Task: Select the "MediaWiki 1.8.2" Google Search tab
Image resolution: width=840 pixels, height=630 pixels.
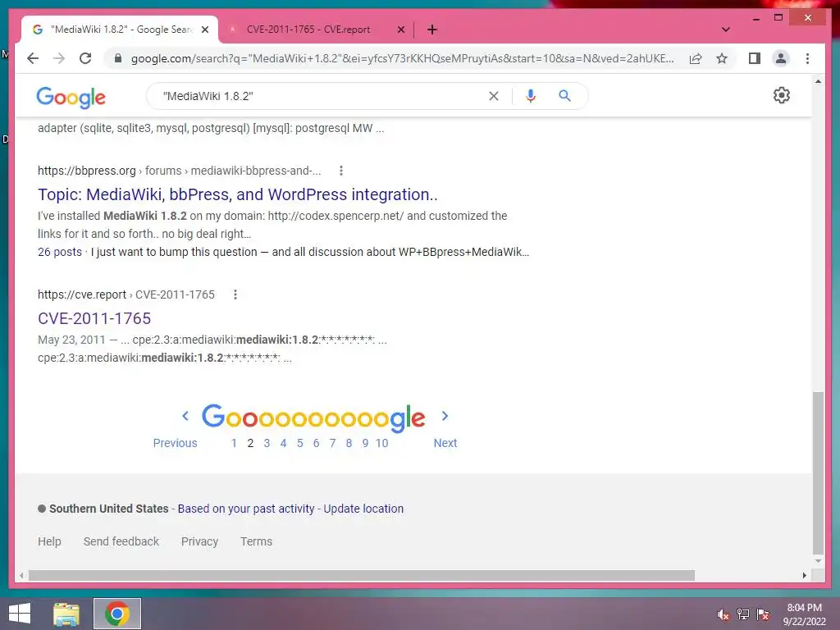Action: 121,30
